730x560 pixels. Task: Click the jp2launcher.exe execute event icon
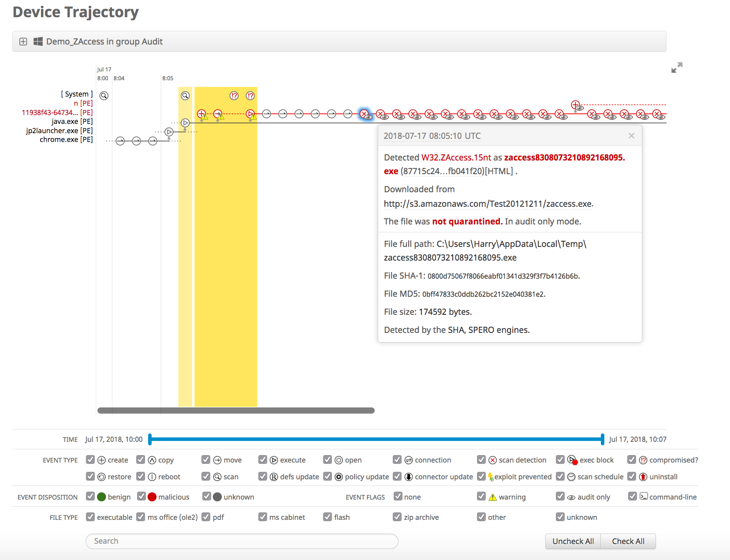(x=169, y=132)
